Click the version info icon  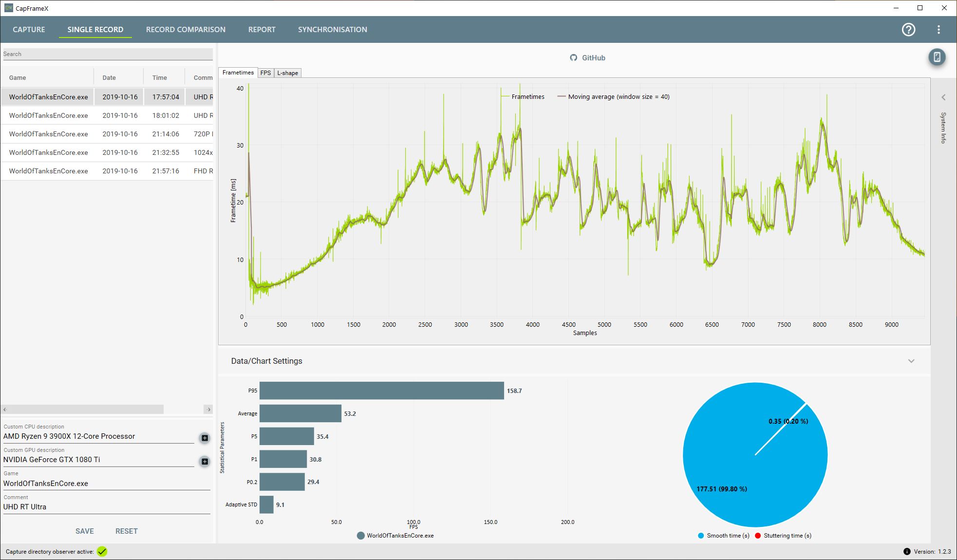pos(906,551)
